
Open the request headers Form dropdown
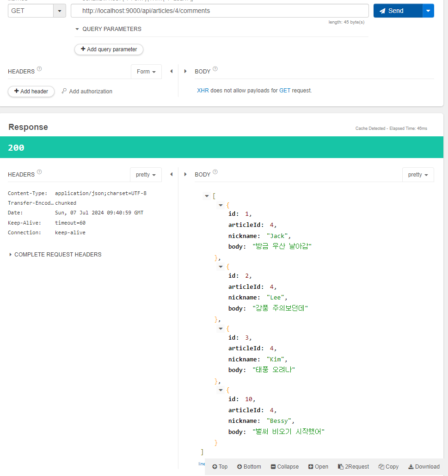point(146,72)
